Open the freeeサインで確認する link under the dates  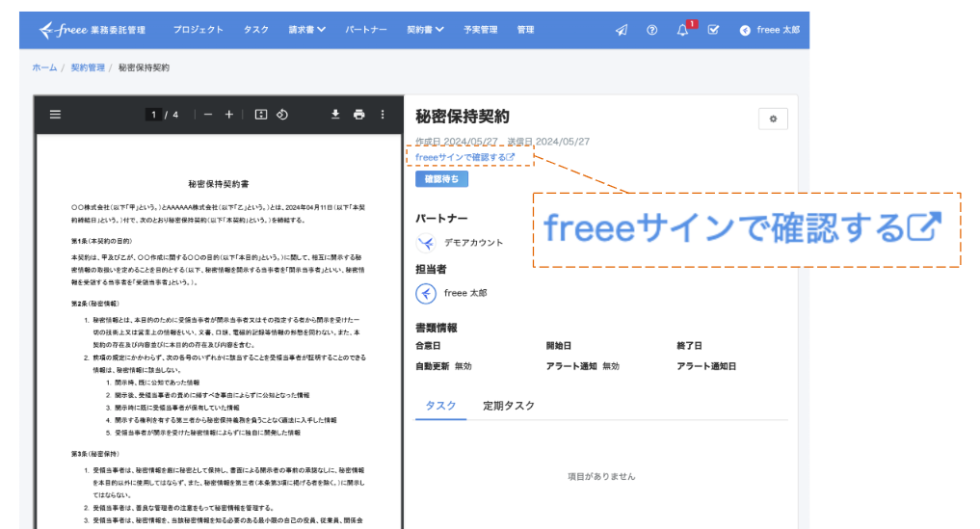tap(465, 157)
